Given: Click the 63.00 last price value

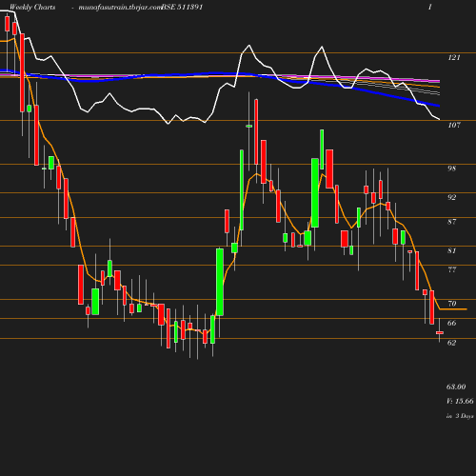Looking at the screenshot, I should [x=456, y=387].
